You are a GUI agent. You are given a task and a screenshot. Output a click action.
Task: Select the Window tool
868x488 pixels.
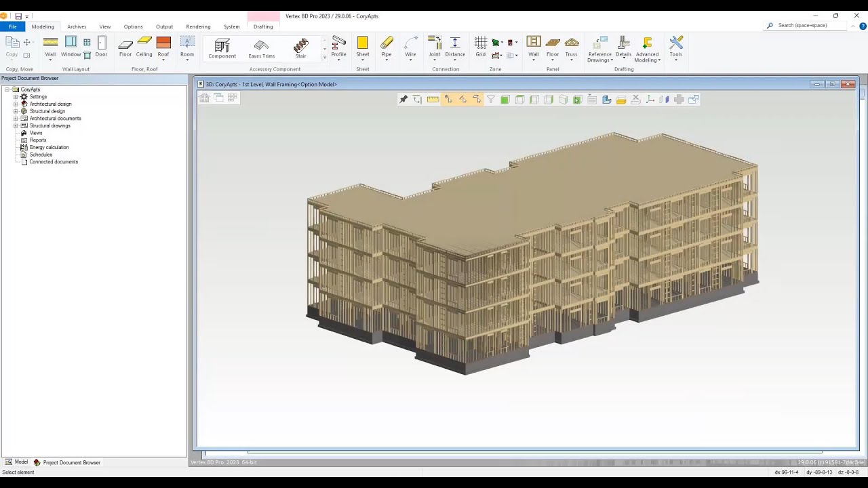tap(71, 46)
